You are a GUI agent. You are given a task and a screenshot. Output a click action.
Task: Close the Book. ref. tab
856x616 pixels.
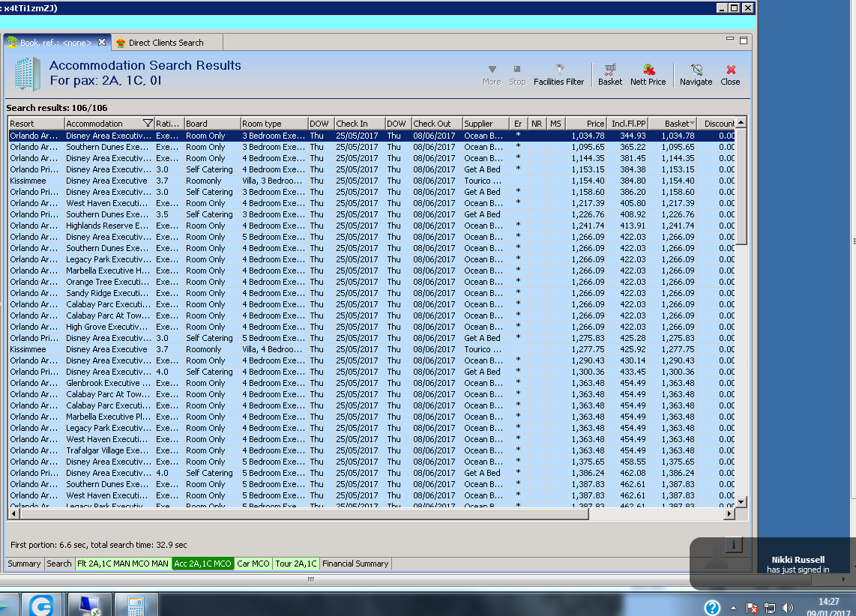pos(102,43)
